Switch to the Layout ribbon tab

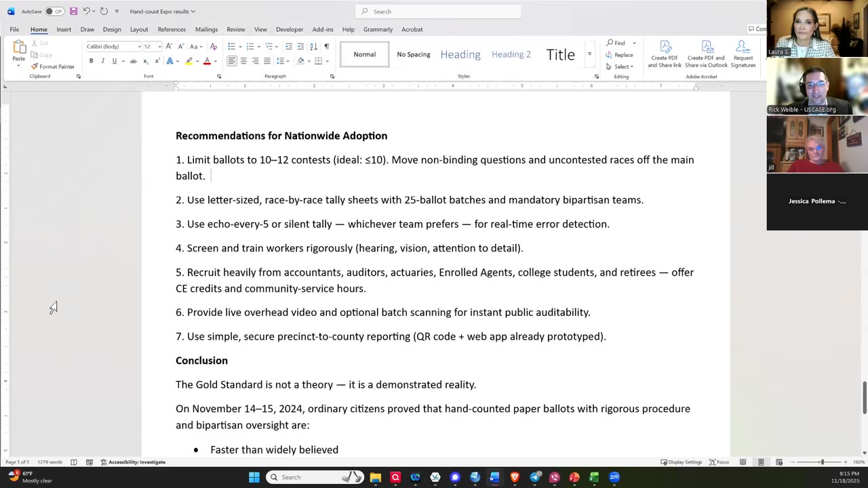pyautogui.click(x=139, y=29)
